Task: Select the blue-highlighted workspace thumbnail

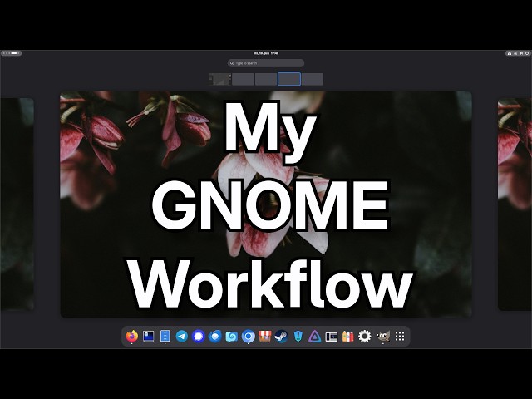Action: pos(289,79)
